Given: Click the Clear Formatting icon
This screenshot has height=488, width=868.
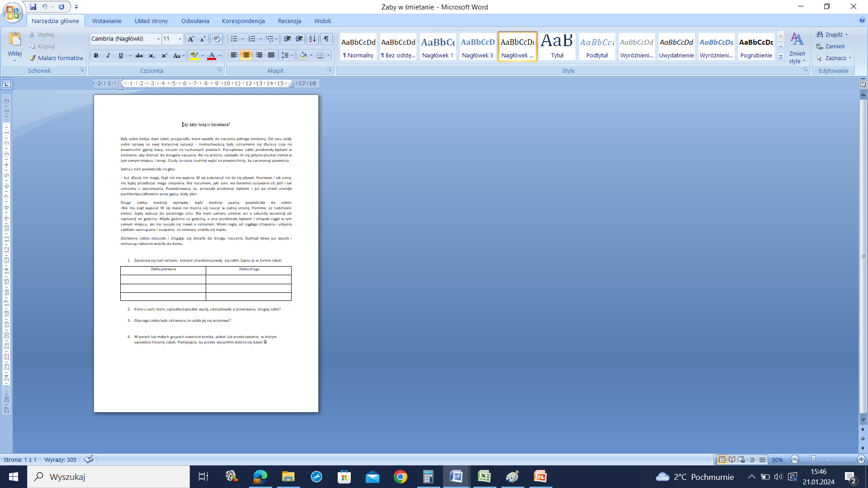Looking at the screenshot, I should coord(217,39).
